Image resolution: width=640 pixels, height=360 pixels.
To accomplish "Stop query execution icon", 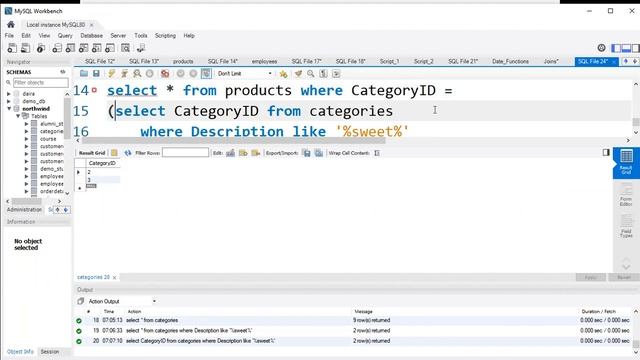I will click(x=150, y=73).
